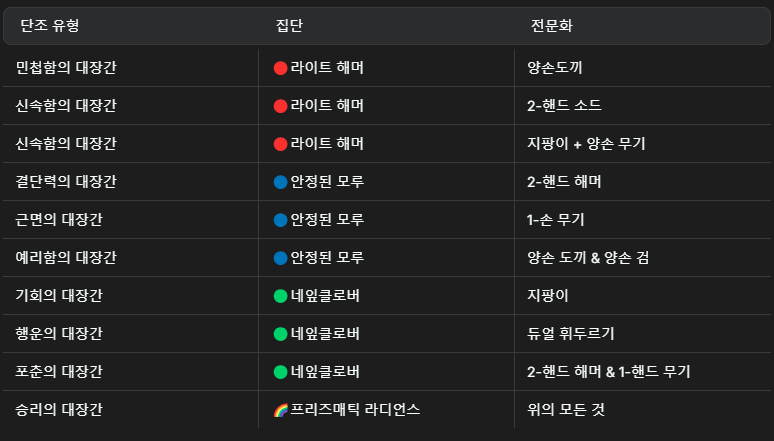Select the 전문화 column header
774x441 pixels.
coord(551,25)
